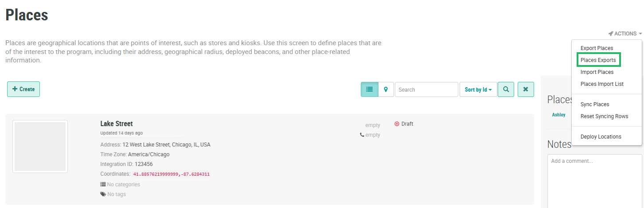Screen dimensions: 644x208
Task: Collapse the ACTIONS dropdown menu
Action: click(625, 34)
